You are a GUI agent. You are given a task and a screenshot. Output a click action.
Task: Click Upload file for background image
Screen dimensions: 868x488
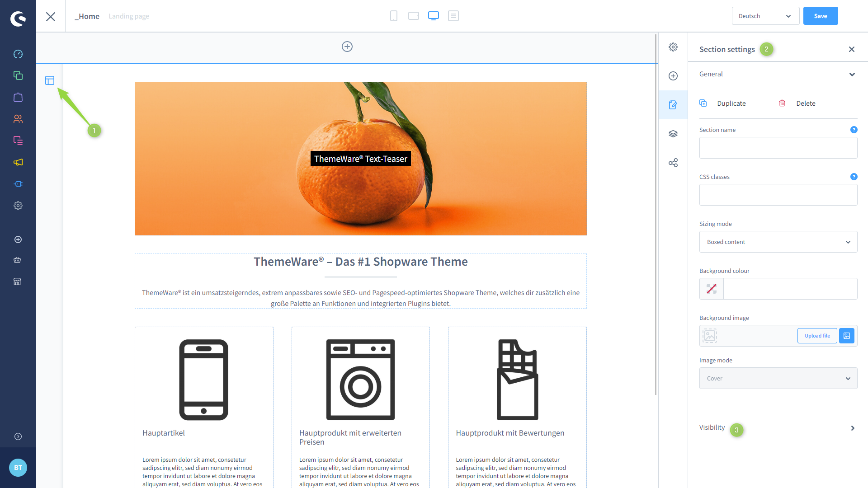pyautogui.click(x=817, y=336)
